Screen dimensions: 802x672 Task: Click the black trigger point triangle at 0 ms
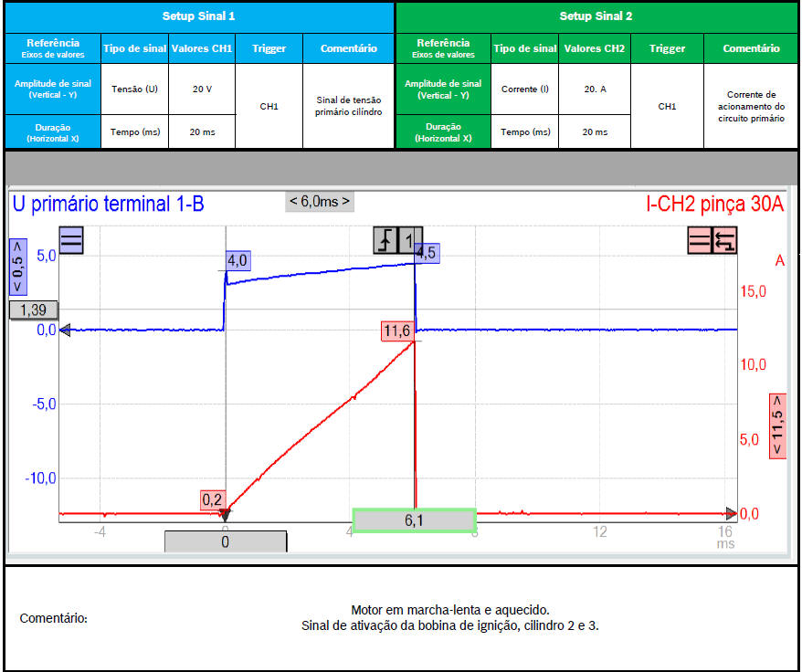[x=226, y=514]
